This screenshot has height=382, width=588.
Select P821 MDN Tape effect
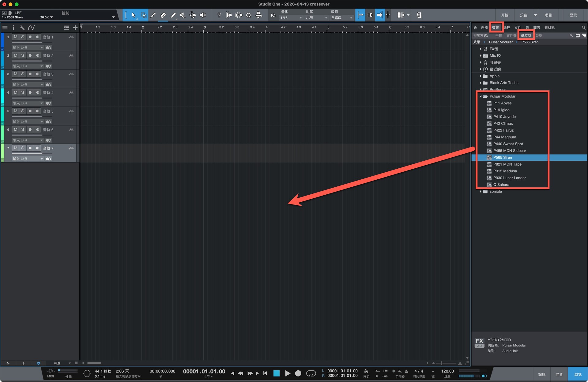click(x=507, y=164)
